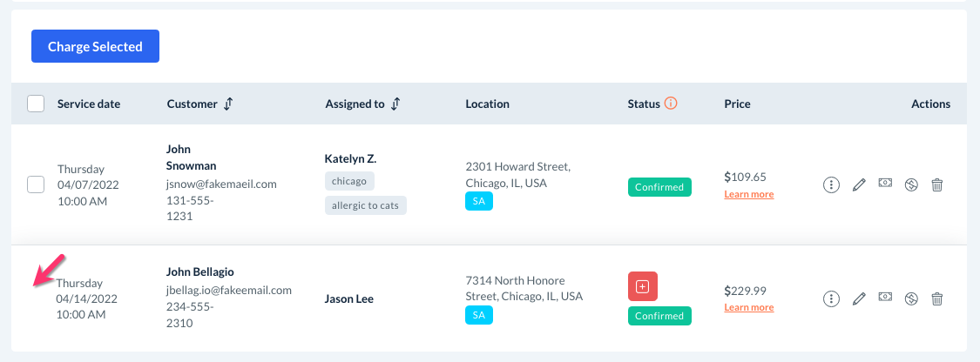Select the John Snowman booking checkbox
This screenshot has width=980, height=362.
tap(36, 184)
